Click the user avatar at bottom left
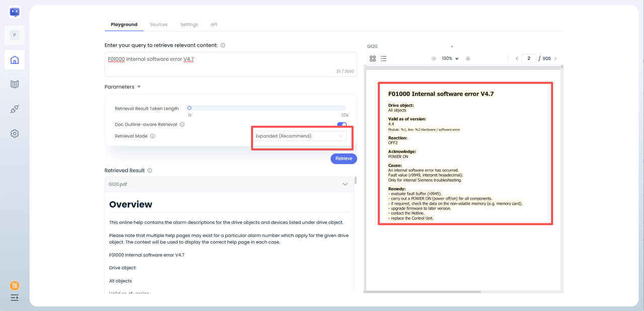Image resolution: width=644 pixels, height=311 pixels. 15,286
